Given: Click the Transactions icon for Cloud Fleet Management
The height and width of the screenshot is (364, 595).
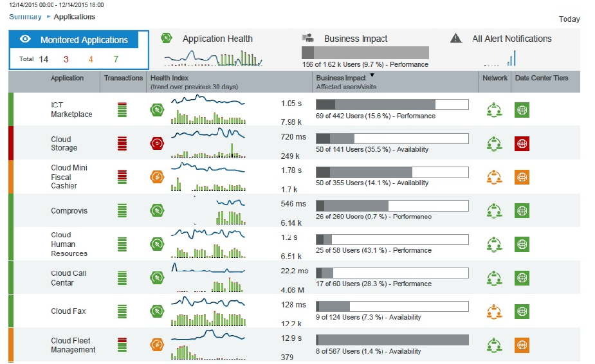Looking at the screenshot, I should click(122, 345).
